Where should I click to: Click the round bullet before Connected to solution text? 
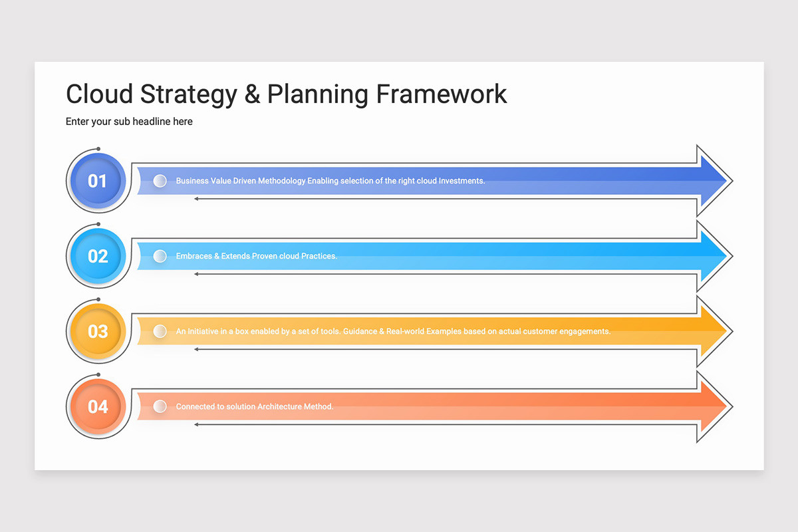point(160,406)
